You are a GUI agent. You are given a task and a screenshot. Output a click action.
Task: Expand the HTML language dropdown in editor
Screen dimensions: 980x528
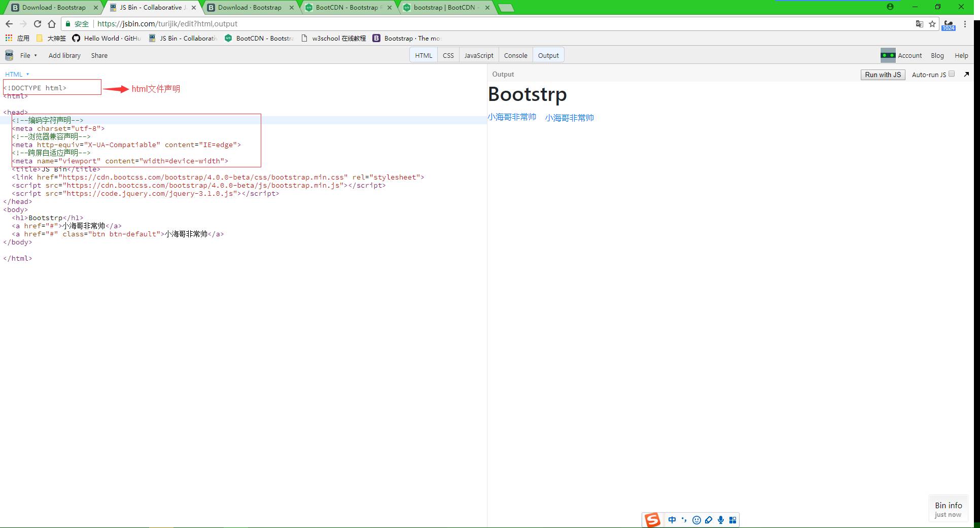[17, 74]
